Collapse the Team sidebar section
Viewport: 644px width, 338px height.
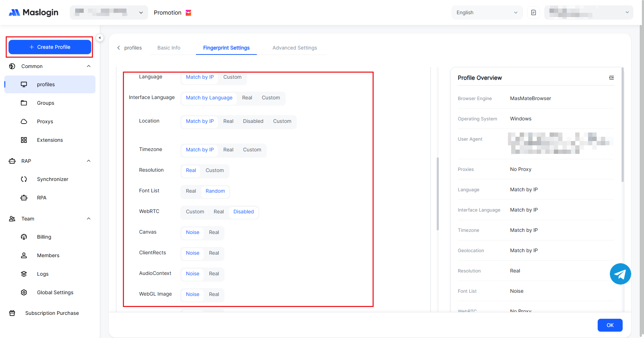[89, 219]
